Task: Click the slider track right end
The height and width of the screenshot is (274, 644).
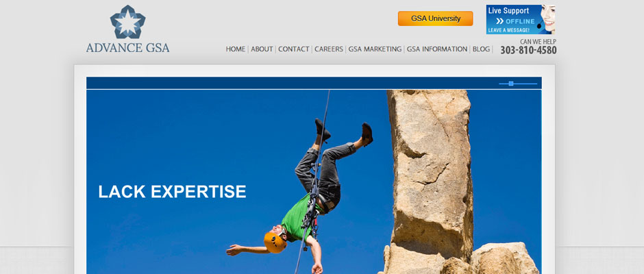Action: click(535, 84)
